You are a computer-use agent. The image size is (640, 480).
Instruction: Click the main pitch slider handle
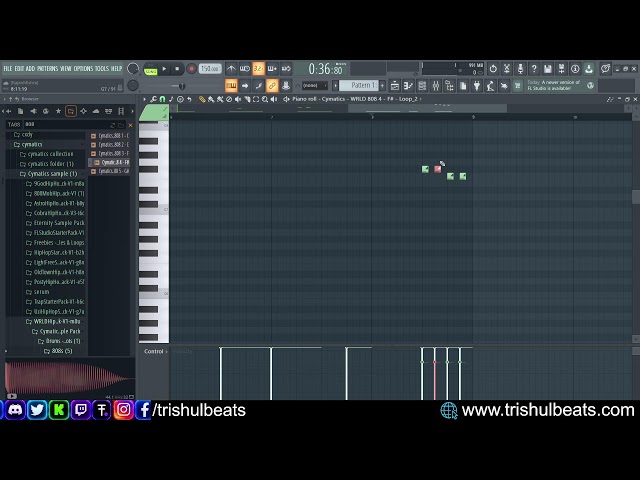[182, 86]
